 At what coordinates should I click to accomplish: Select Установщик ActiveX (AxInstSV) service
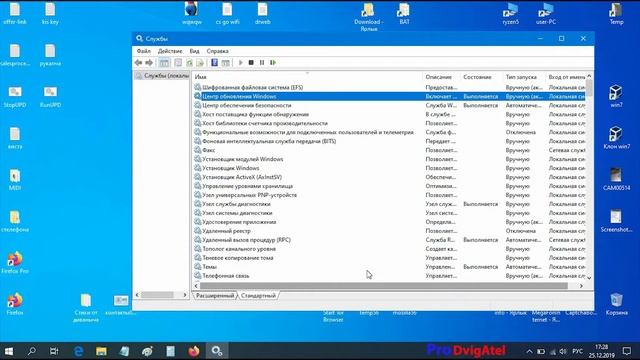(390, 177)
